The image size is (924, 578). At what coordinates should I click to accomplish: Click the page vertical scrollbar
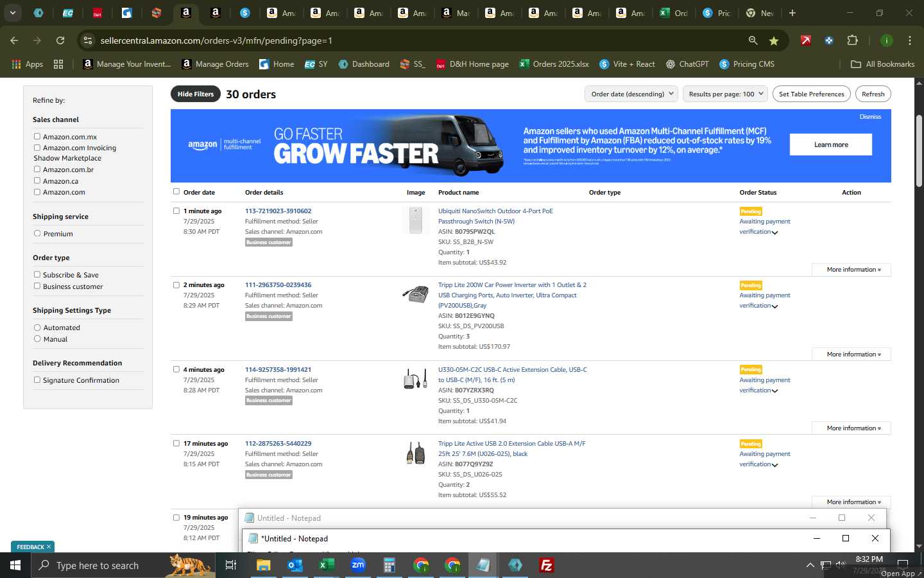pyautogui.click(x=919, y=151)
